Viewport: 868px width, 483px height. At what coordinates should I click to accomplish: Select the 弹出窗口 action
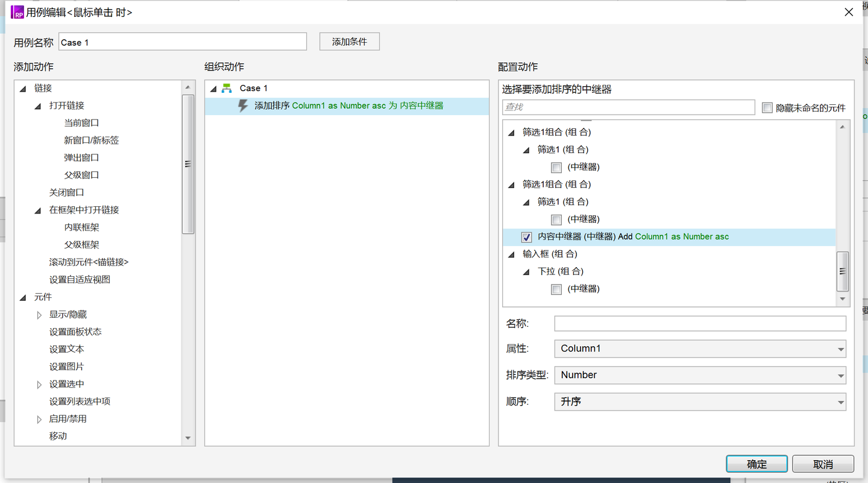click(81, 158)
